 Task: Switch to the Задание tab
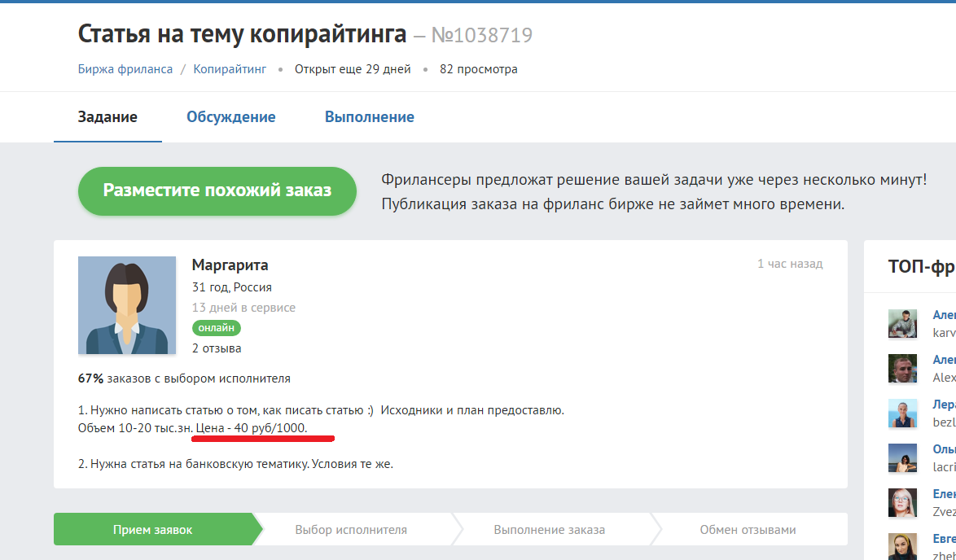click(x=107, y=117)
